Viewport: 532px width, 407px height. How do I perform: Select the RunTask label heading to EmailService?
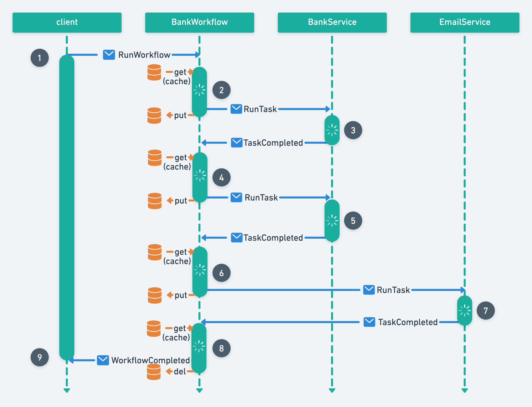point(393,290)
